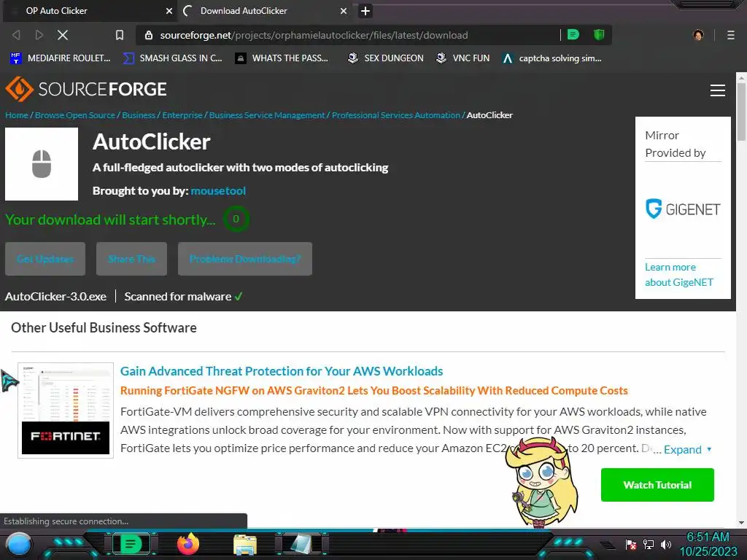Click the AutoClicker-3.0.exe file name

pyautogui.click(x=55, y=296)
